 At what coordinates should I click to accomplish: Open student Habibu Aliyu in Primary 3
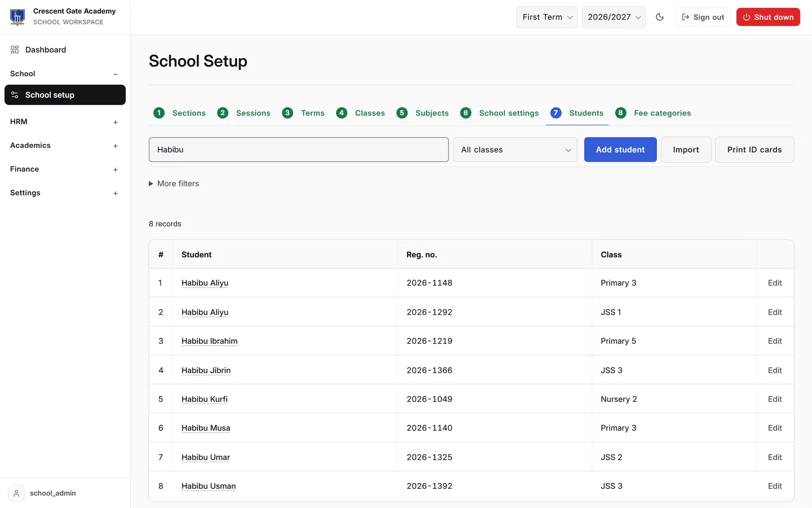(x=205, y=283)
